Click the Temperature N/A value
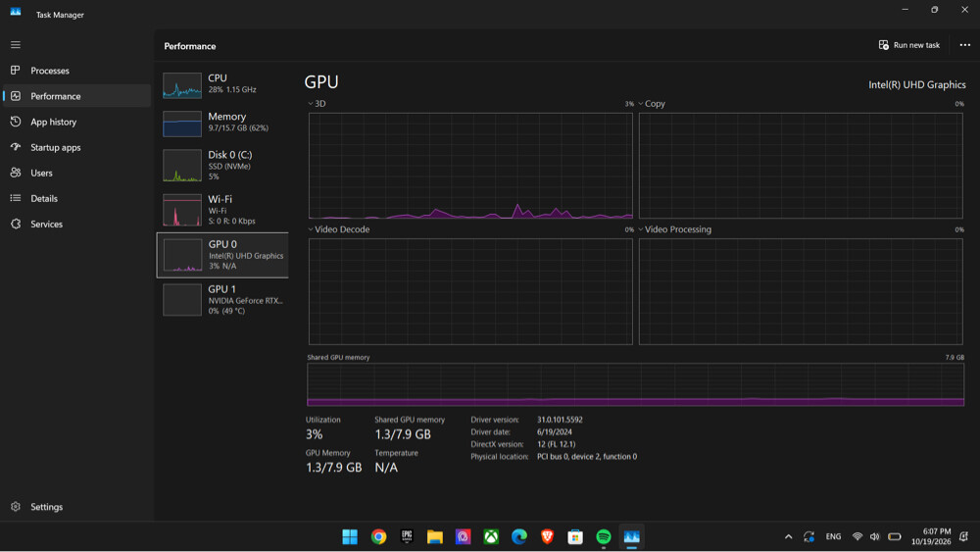Viewport: 980px width, 552px height. 386,468
